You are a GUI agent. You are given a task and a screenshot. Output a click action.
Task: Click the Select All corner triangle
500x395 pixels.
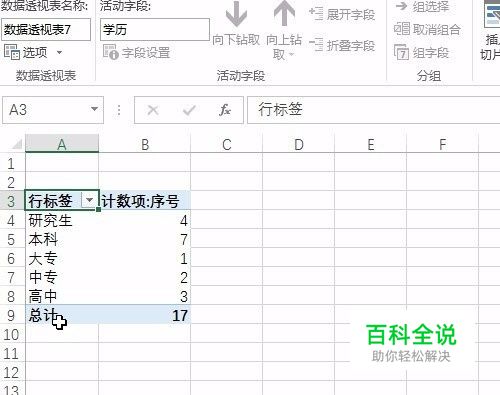click(17, 144)
